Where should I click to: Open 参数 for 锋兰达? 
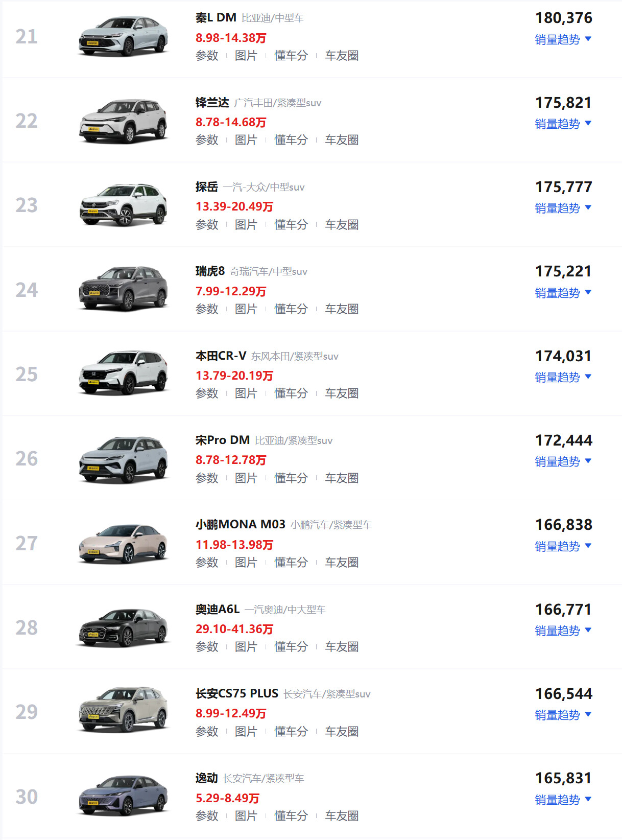pyautogui.click(x=207, y=140)
